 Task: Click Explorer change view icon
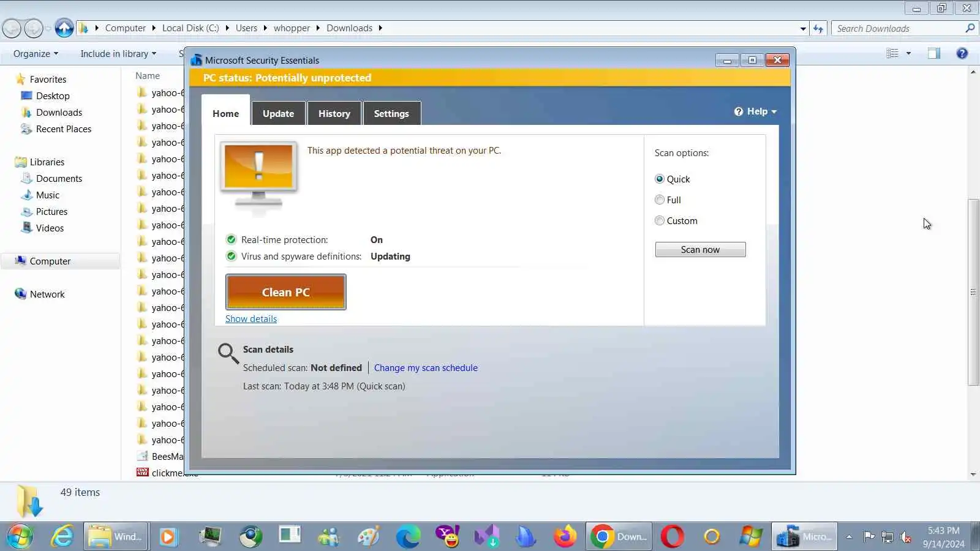click(892, 53)
